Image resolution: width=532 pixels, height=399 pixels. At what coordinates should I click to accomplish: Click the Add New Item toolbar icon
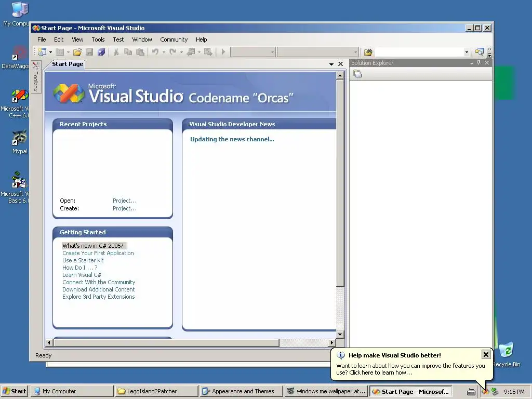60,52
